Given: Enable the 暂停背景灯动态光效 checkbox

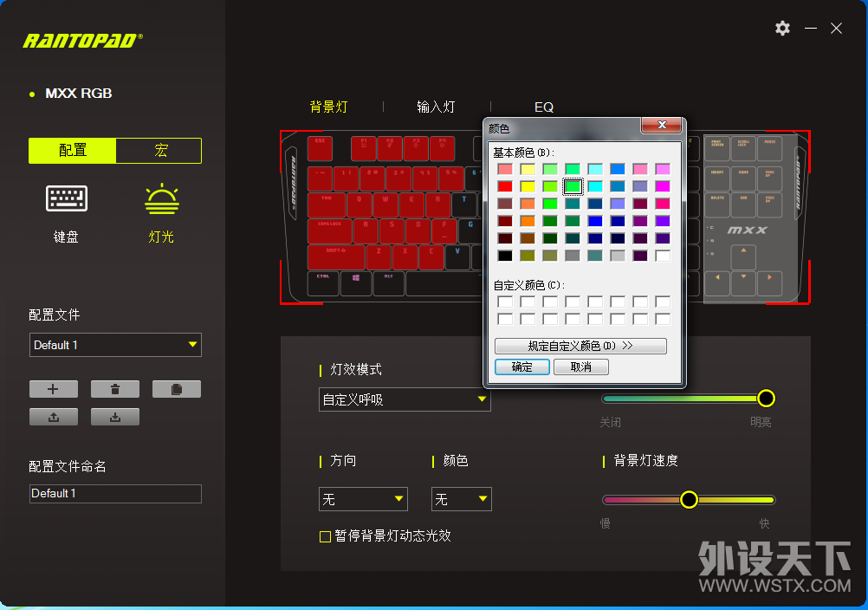Looking at the screenshot, I should [x=325, y=536].
